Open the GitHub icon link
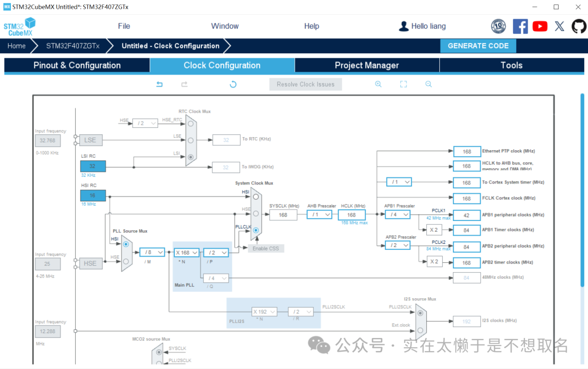588x369 pixels. 579,26
